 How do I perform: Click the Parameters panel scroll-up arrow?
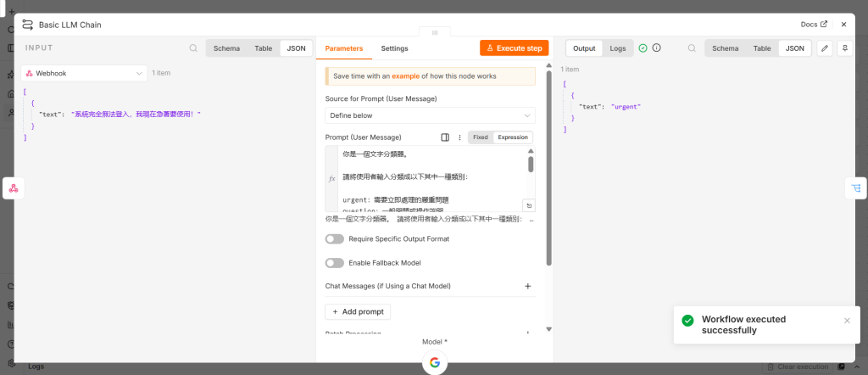[x=549, y=65]
